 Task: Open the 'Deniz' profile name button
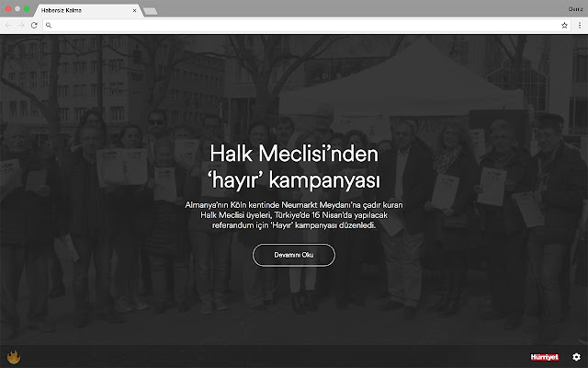click(575, 8)
